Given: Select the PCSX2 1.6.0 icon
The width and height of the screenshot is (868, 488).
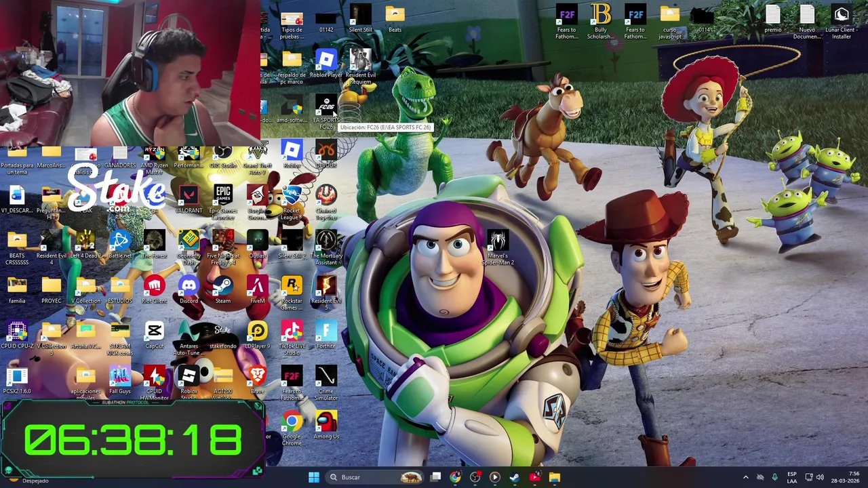Looking at the screenshot, I should point(17,380).
